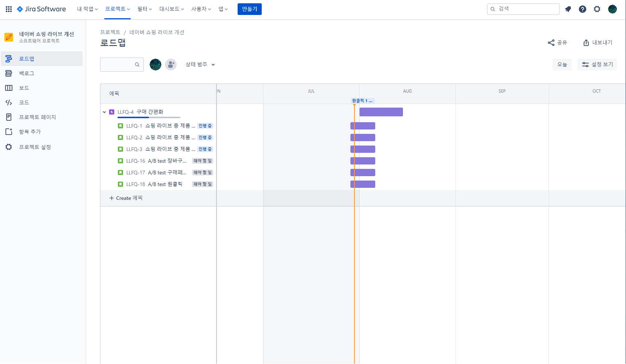This screenshot has width=626, height=364.
Task: Open issue LLFQ-18 A/B test 원클릭
Action: click(x=154, y=184)
